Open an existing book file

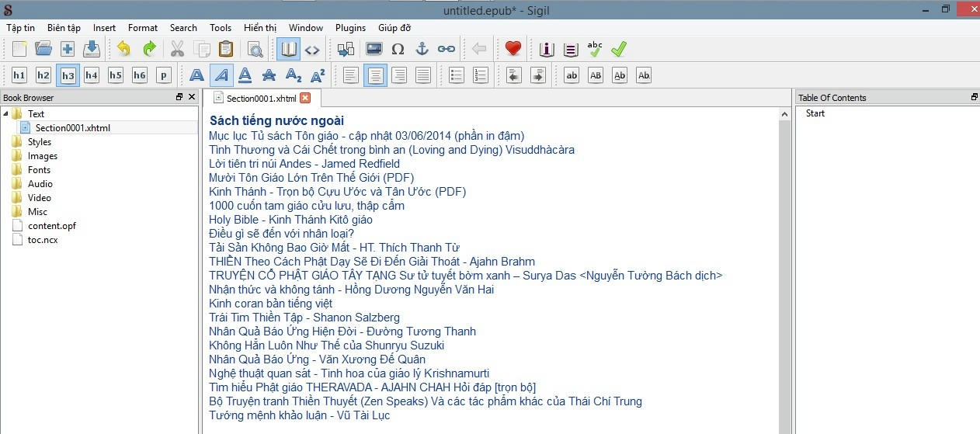click(43, 49)
